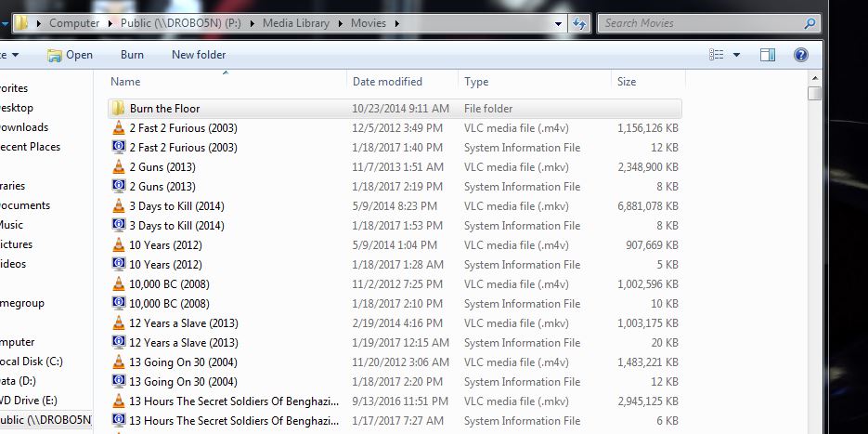Select Documents in the navigation pane
This screenshot has height=434, width=868.
point(24,205)
